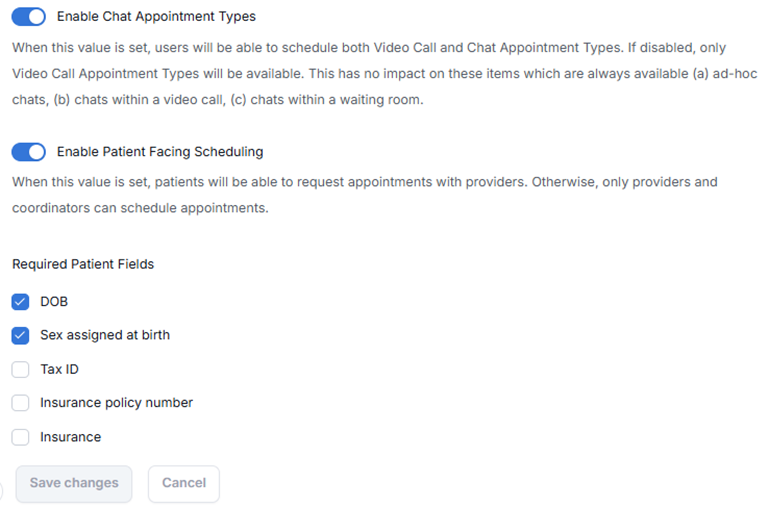Screen dimensions: 769x507
Task: Click the description line about coordinators scheduling appointments
Action: [x=140, y=209]
